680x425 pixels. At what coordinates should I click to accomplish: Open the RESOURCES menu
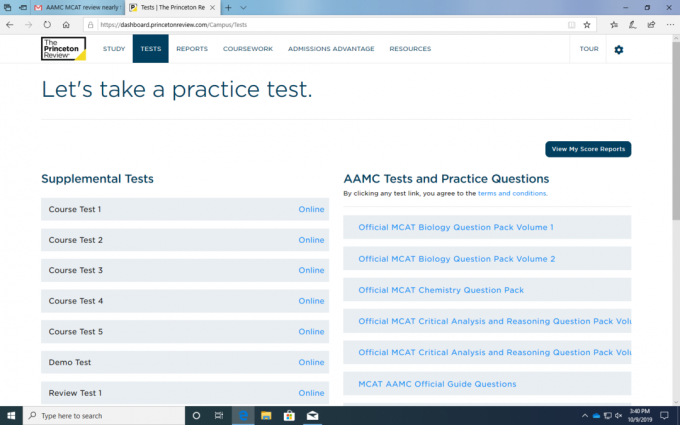410,49
